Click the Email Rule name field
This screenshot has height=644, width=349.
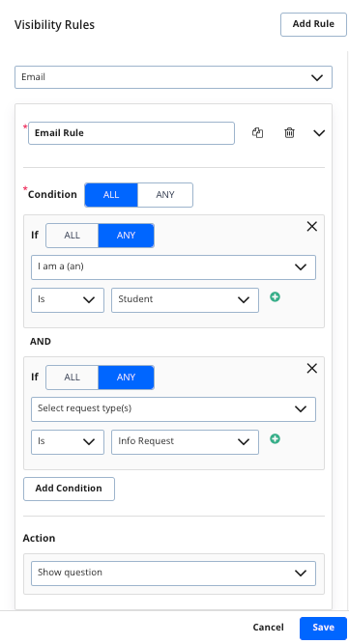pos(131,133)
